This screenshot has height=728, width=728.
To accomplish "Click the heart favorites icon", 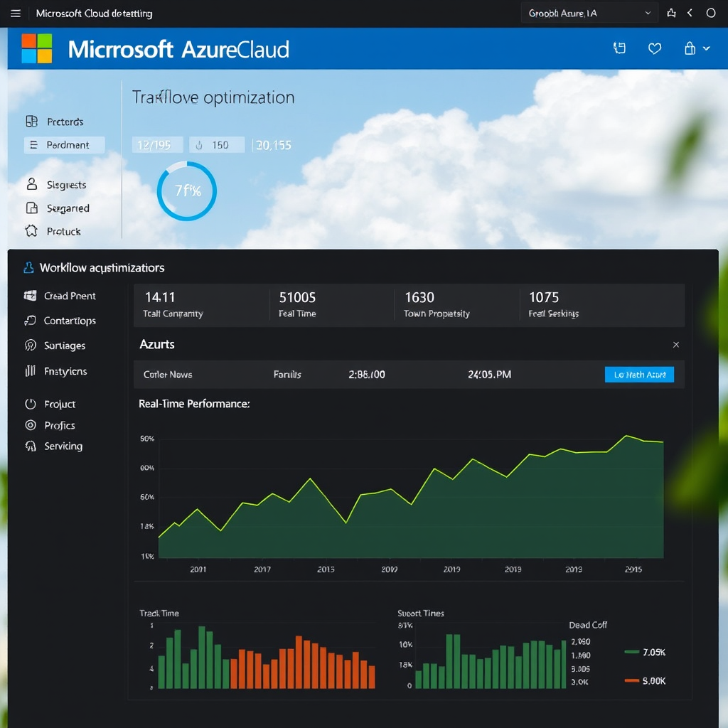I will (x=655, y=48).
